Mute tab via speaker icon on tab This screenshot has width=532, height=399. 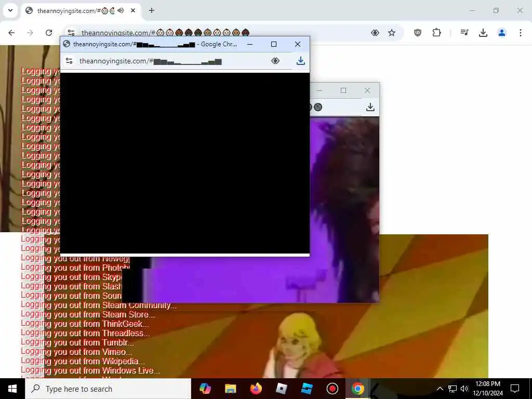point(121,10)
